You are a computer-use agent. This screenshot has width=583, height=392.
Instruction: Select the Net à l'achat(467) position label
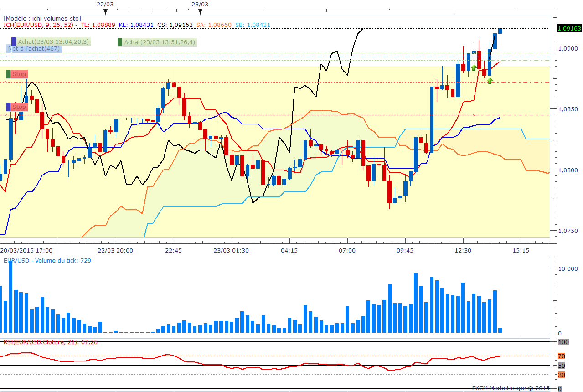pyautogui.click(x=34, y=49)
